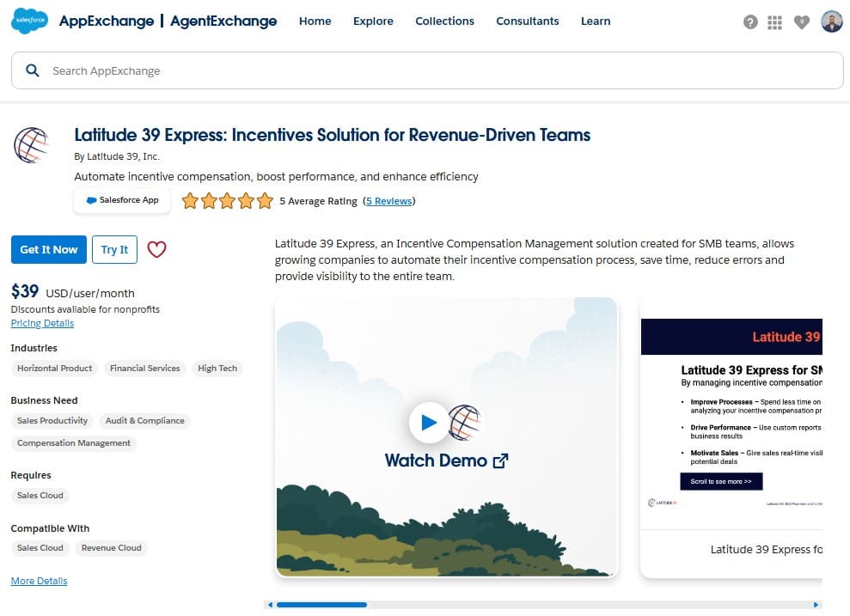Viewport: 850px width, 616px height.
Task: Click the Try It button
Action: [x=114, y=250]
